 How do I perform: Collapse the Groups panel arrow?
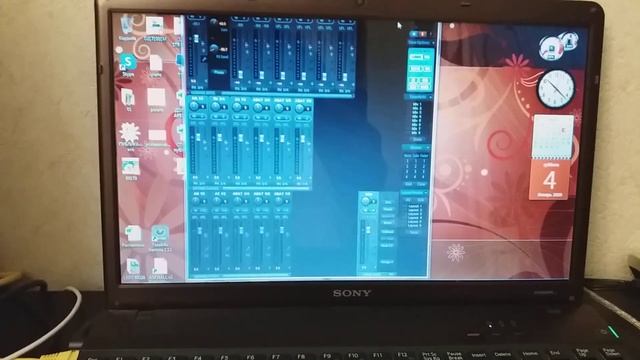(x=428, y=147)
